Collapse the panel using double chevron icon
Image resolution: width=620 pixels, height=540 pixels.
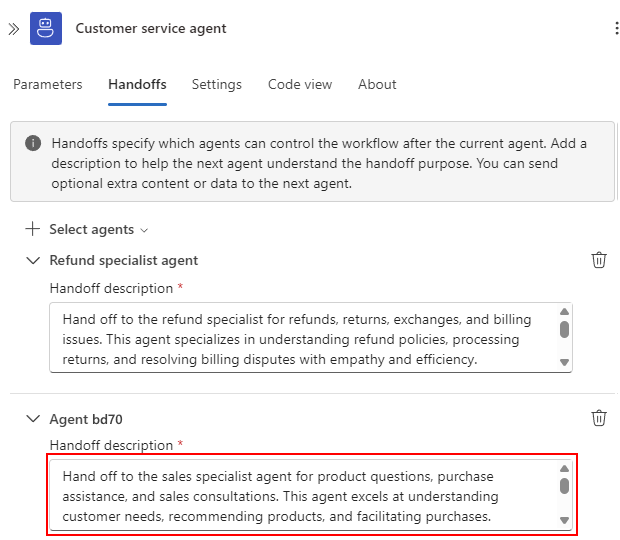click(x=14, y=29)
